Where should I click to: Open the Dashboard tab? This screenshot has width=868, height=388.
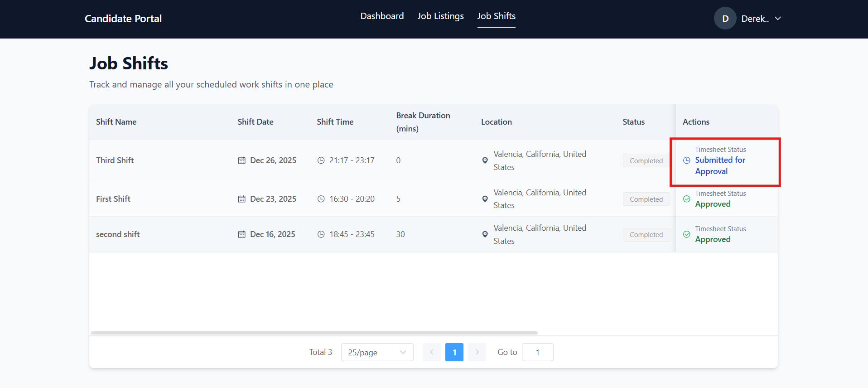[382, 16]
